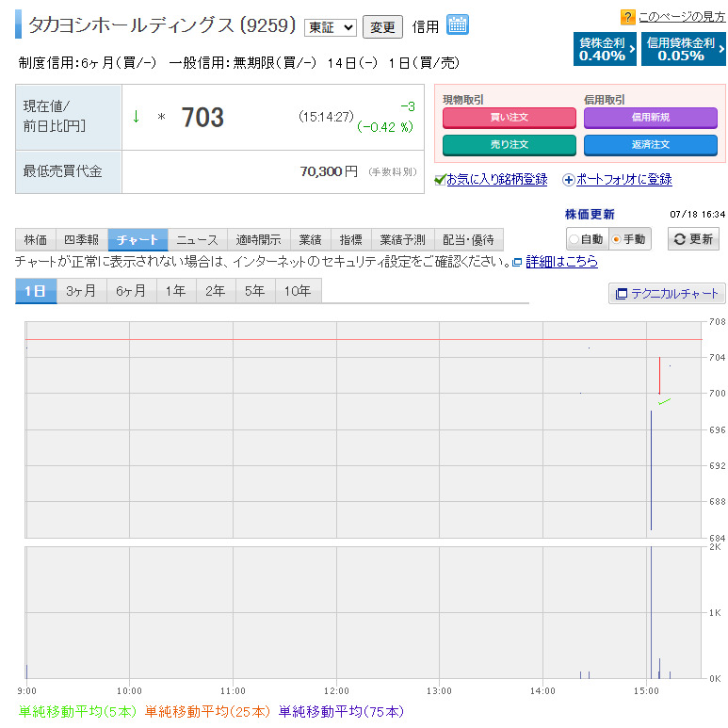Click the red candlestick near 15:00

pos(659,375)
